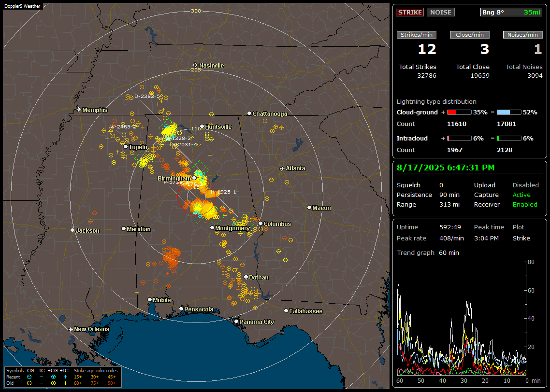Click the pink positive intracloud percentage bar
The height and width of the screenshot is (392, 550).
tap(459, 139)
